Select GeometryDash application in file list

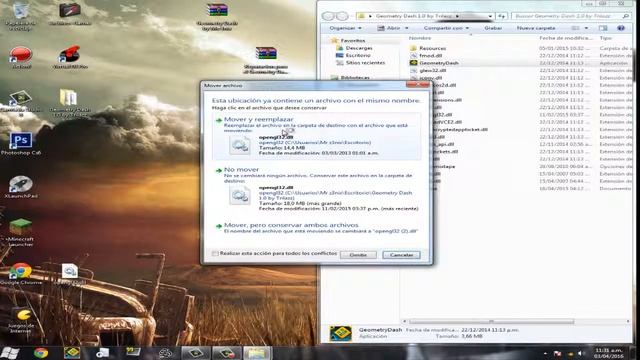[x=439, y=63]
